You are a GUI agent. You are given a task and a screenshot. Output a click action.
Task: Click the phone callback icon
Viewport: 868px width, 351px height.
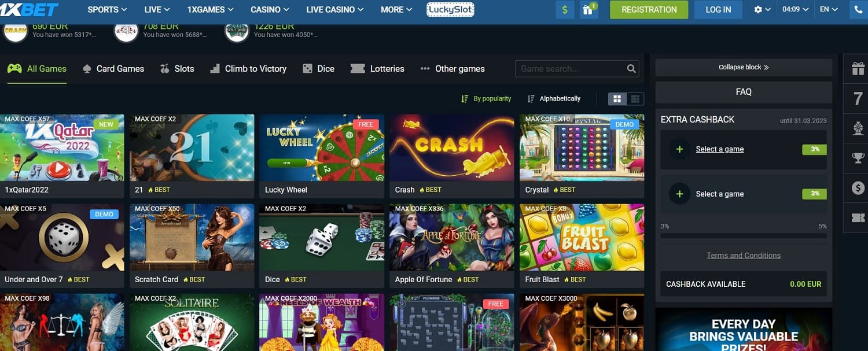(859, 9)
